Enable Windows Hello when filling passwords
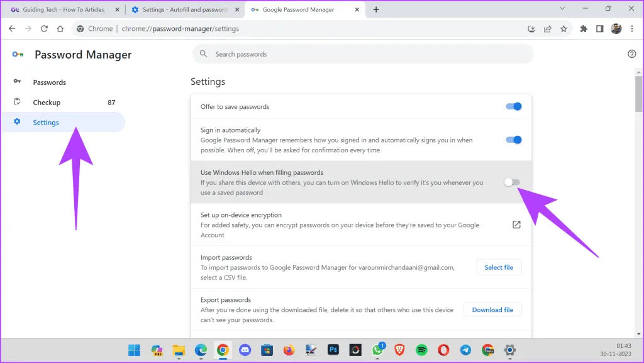Image resolution: width=644 pixels, height=363 pixels. point(512,182)
